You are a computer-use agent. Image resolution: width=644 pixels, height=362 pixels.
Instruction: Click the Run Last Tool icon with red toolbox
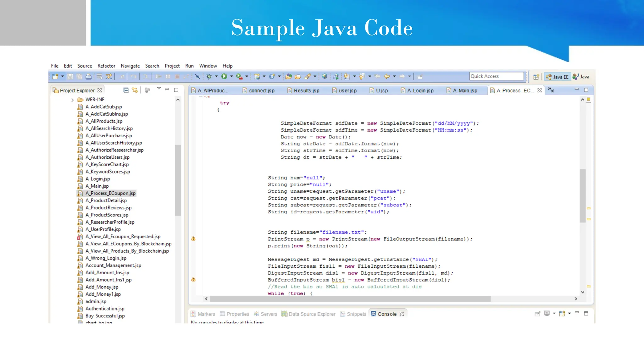[239, 76]
